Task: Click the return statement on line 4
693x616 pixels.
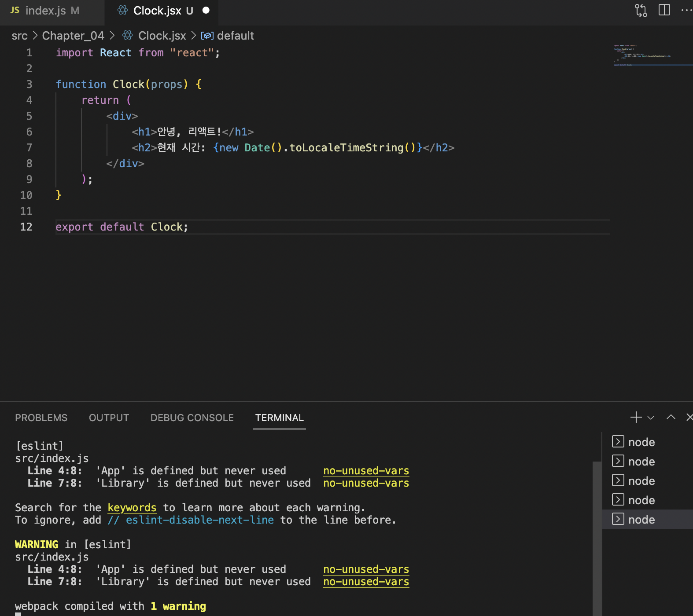Action: pyautogui.click(x=106, y=100)
